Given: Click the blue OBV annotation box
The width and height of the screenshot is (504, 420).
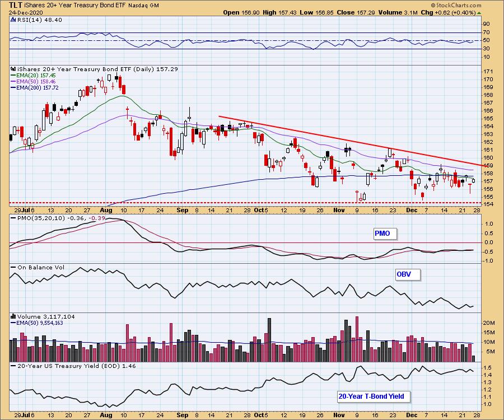Looking at the screenshot, I should click(408, 275).
